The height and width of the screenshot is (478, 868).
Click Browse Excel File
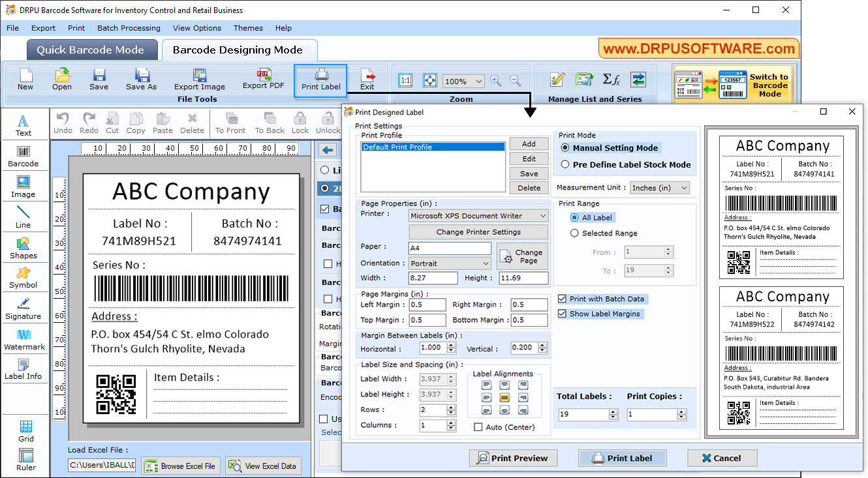click(181, 466)
